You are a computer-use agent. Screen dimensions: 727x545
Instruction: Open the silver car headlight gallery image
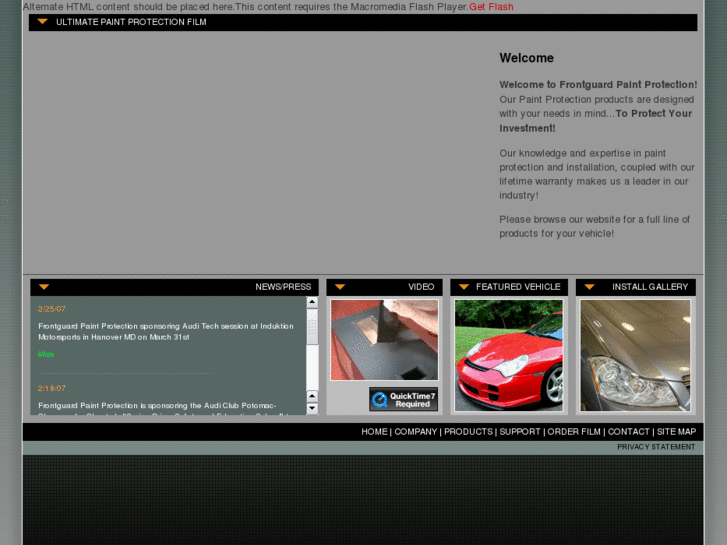pos(635,355)
